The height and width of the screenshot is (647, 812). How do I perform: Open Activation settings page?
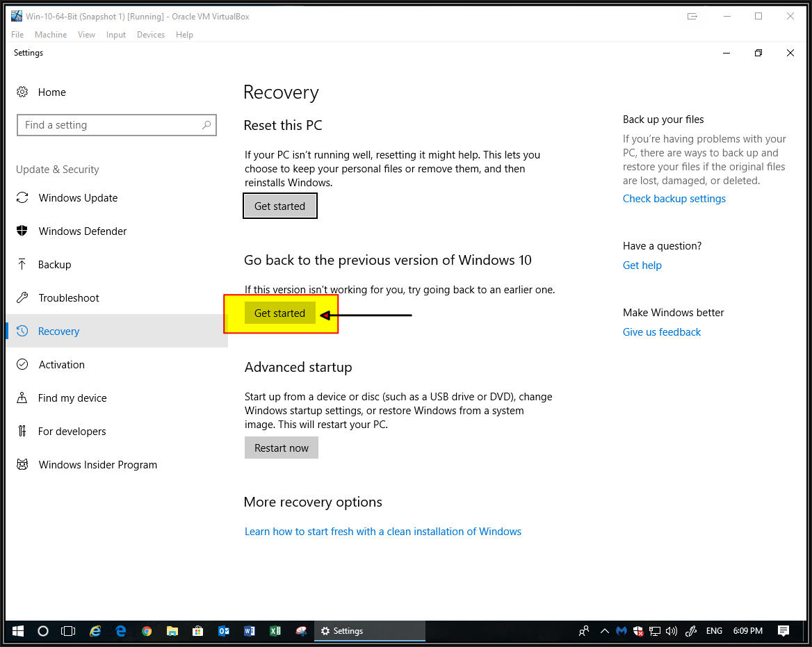[x=117, y=364]
